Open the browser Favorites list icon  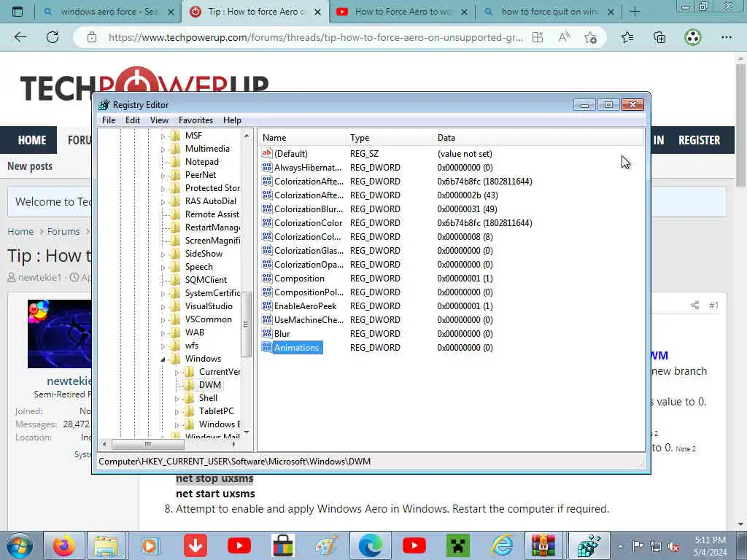point(627,37)
